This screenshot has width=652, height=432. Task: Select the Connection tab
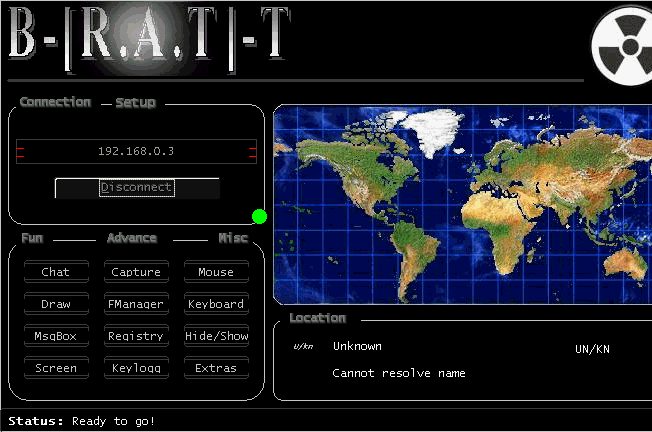pos(55,102)
